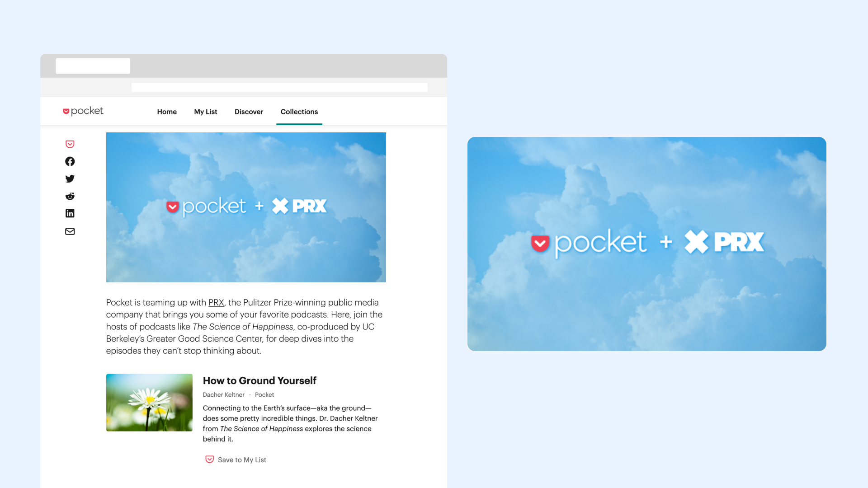
Task: Open How to Ground Yourself article title
Action: 259,381
